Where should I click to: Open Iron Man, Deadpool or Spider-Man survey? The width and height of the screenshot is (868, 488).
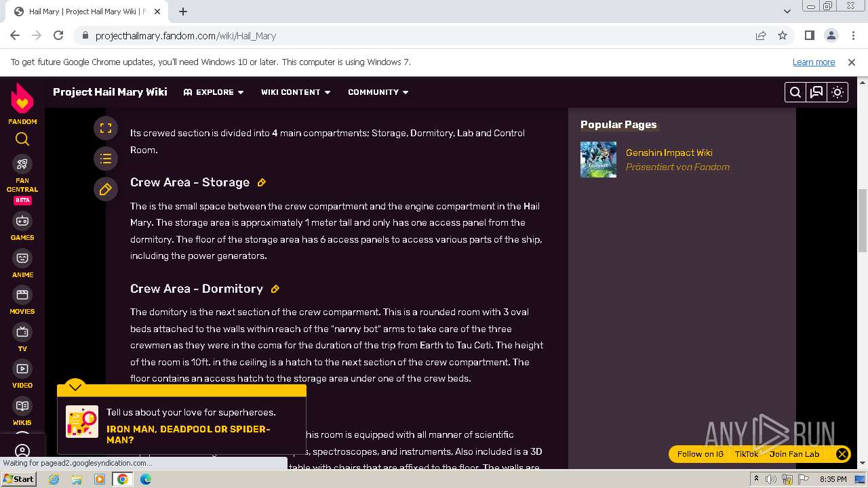tap(188, 434)
